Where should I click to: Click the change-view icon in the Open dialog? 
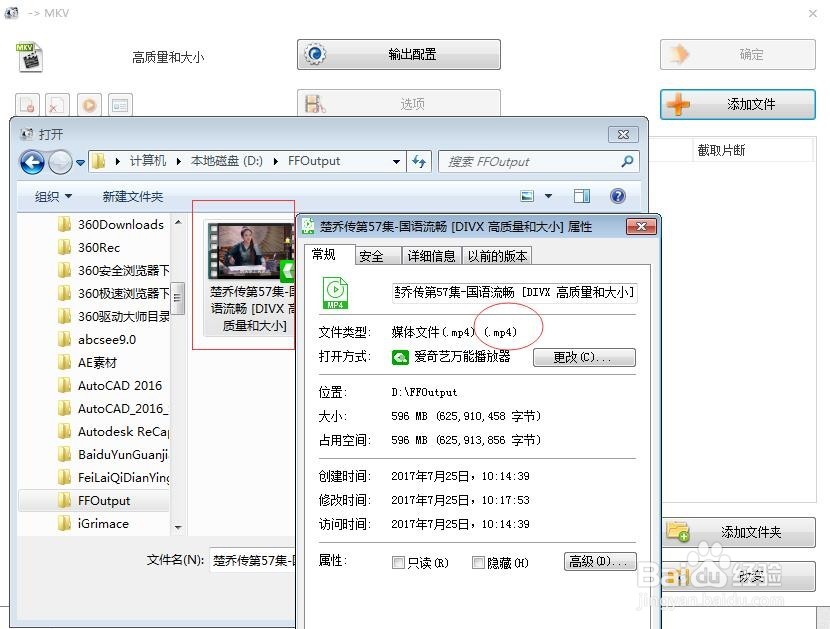click(527, 196)
